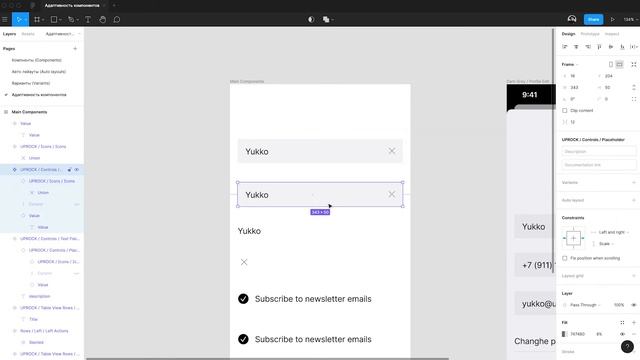
Task: Select the Hand tool
Action: click(102, 20)
